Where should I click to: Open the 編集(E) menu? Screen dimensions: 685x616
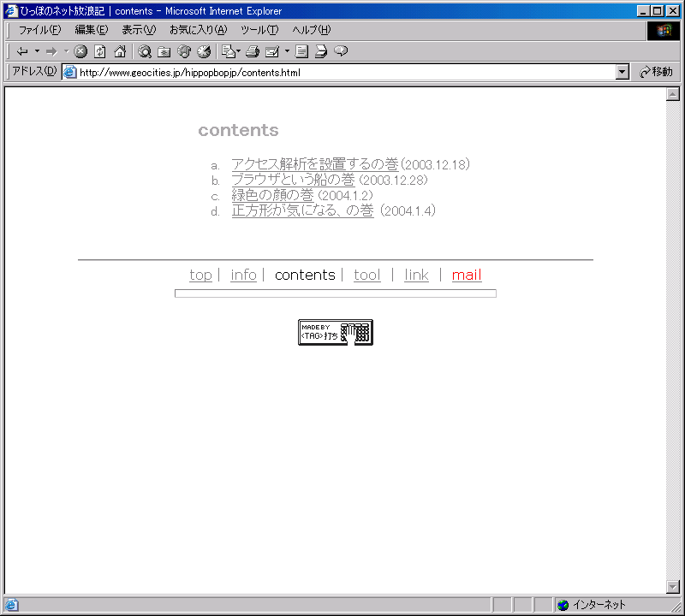(92, 30)
